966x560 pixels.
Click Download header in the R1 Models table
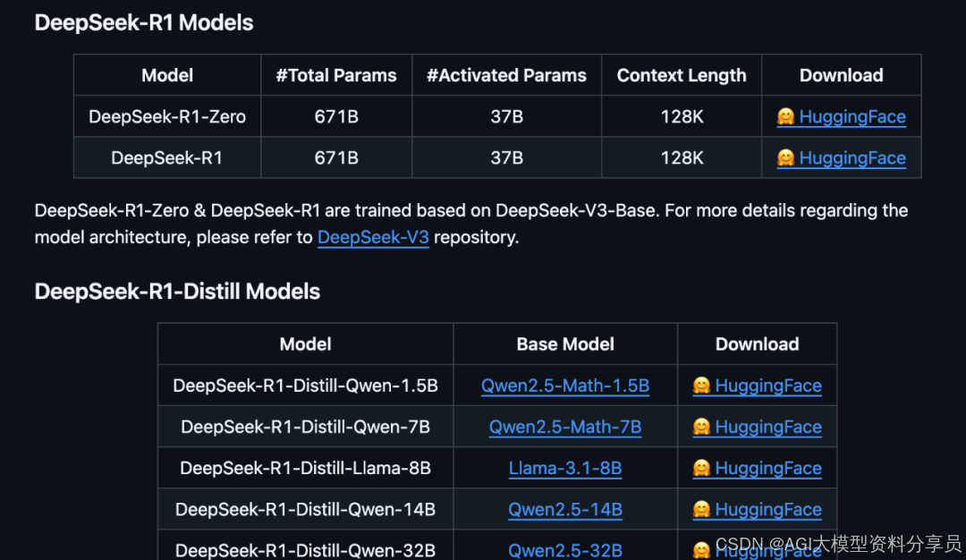point(841,75)
